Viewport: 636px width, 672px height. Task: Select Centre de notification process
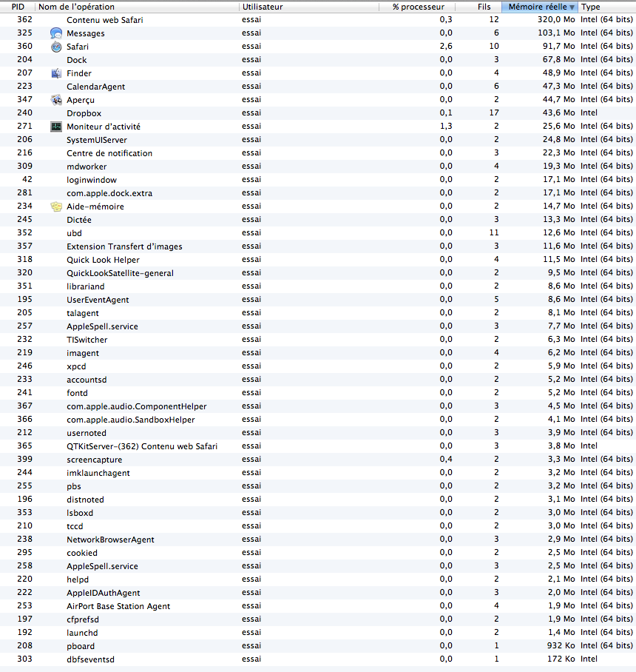[x=318, y=152]
